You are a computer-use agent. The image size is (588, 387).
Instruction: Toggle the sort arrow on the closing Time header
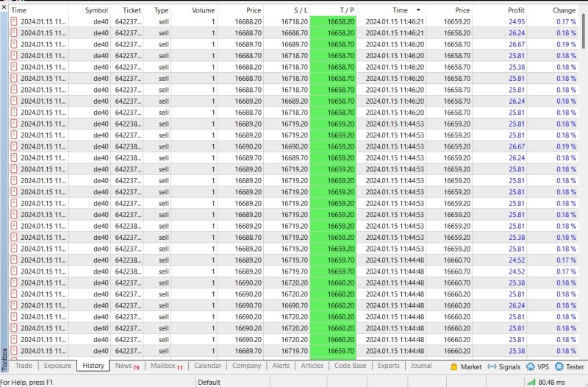pos(418,10)
